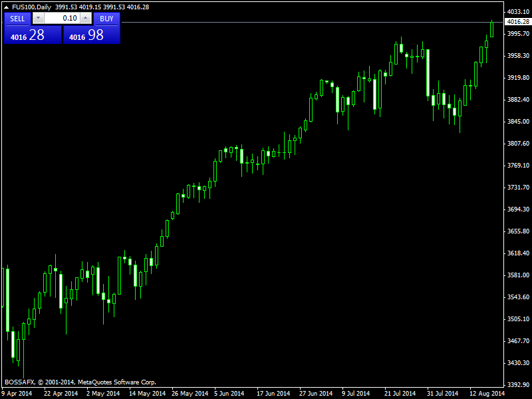Click the 2 May 2014 date label
The image size is (532, 399).
103,394
